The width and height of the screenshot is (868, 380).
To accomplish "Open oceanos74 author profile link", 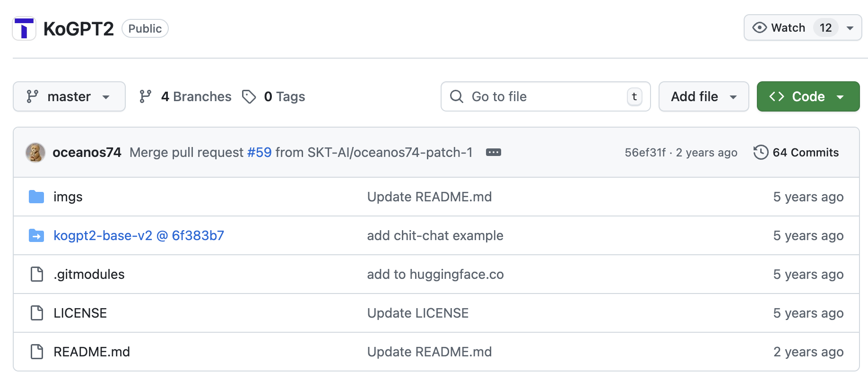I will click(87, 152).
